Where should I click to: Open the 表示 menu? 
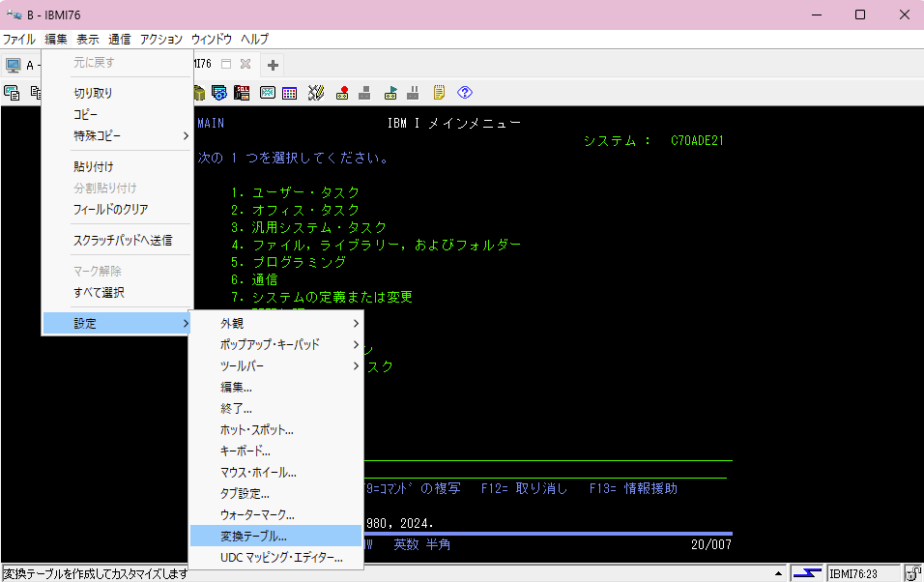[x=88, y=39]
